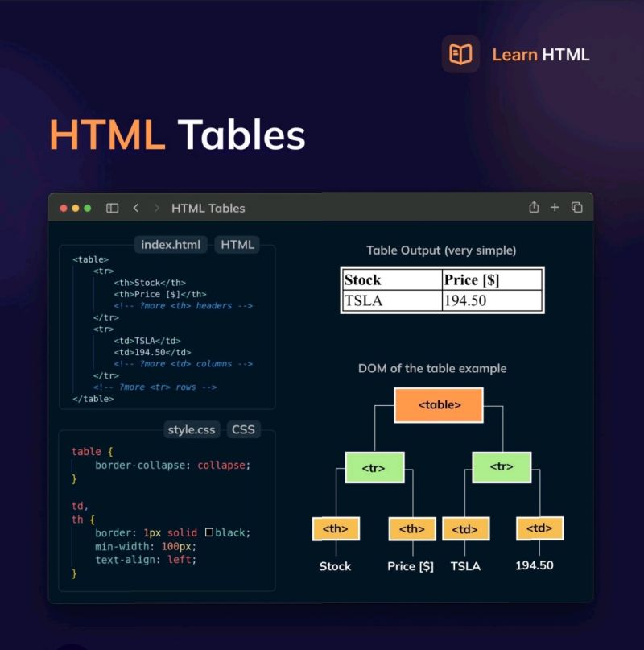Click the opening <table> code line
Screen dimensions: 644x650
(x=90, y=259)
